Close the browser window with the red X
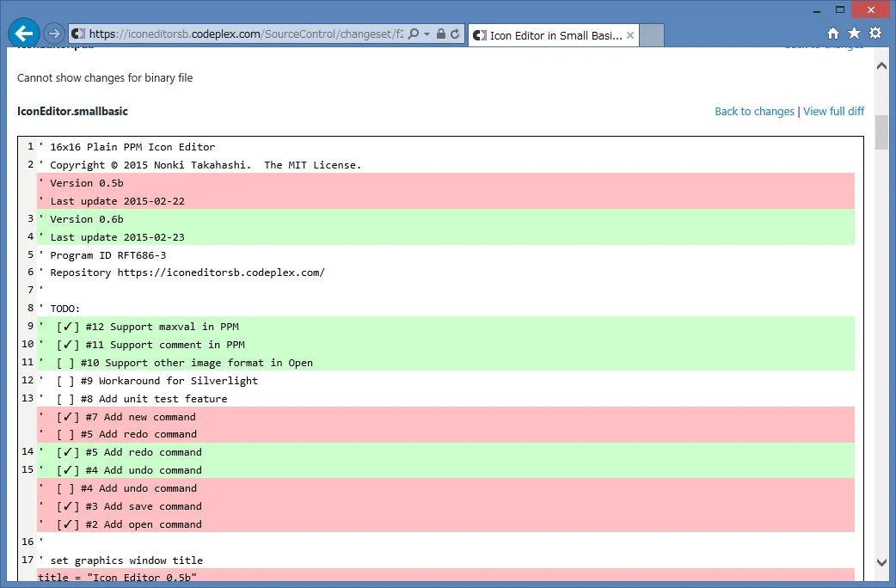Viewport: 896px width, 588px height. (870, 10)
